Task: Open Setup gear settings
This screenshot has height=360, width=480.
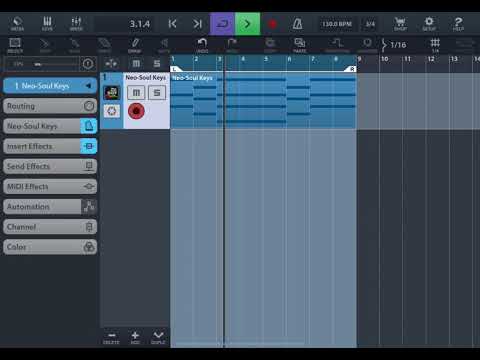Action: coord(429,24)
